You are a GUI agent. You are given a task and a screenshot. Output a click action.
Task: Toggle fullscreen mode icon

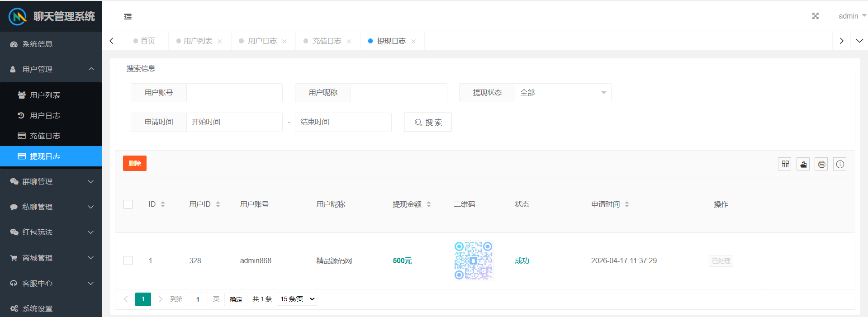pyautogui.click(x=815, y=16)
